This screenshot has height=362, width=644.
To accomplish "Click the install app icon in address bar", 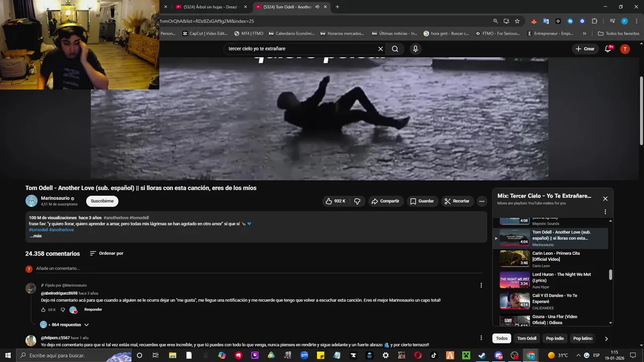I will pyautogui.click(x=506, y=21).
